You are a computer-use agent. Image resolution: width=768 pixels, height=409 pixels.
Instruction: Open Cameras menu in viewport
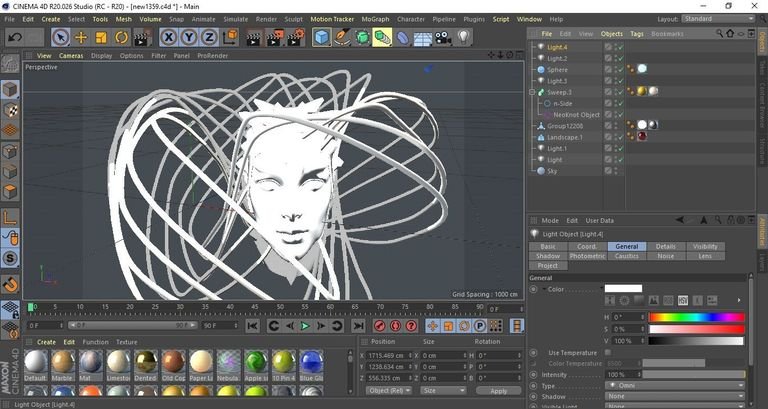tap(71, 56)
